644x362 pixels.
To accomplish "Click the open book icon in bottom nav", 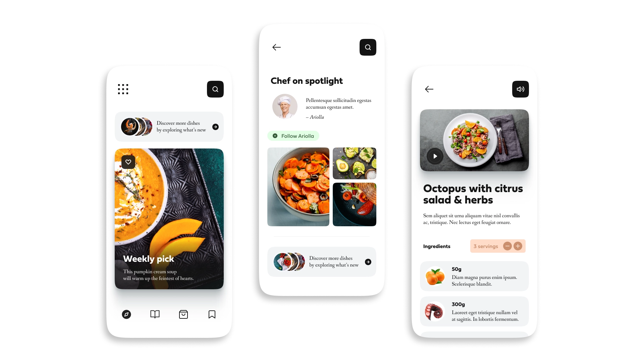I will [155, 314].
